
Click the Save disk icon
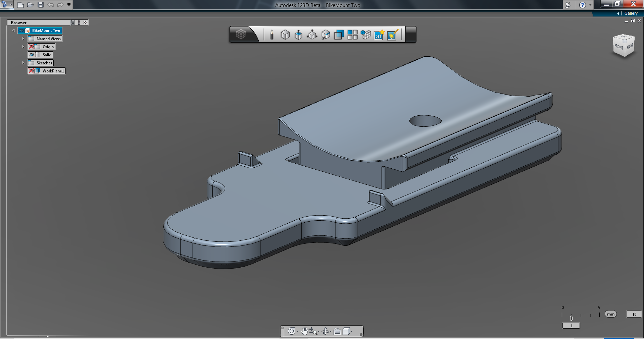point(41,5)
